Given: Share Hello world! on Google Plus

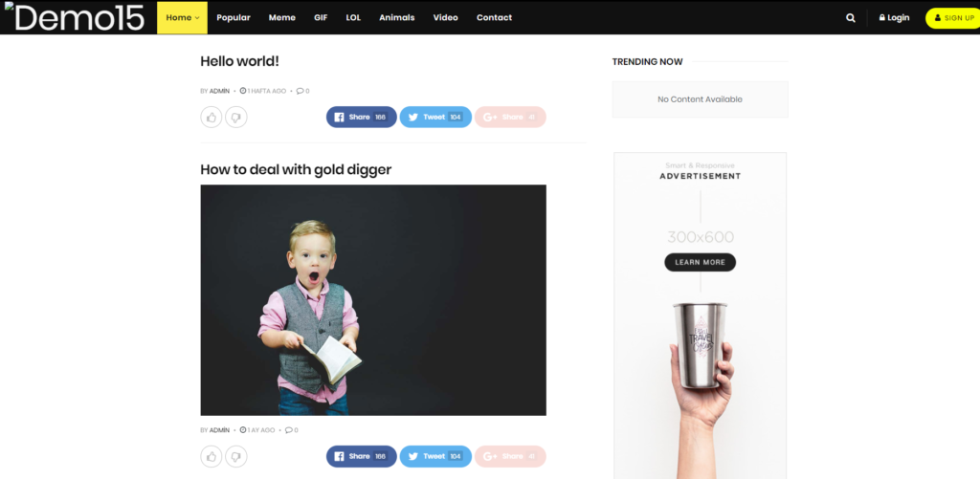Looking at the screenshot, I should [x=510, y=117].
